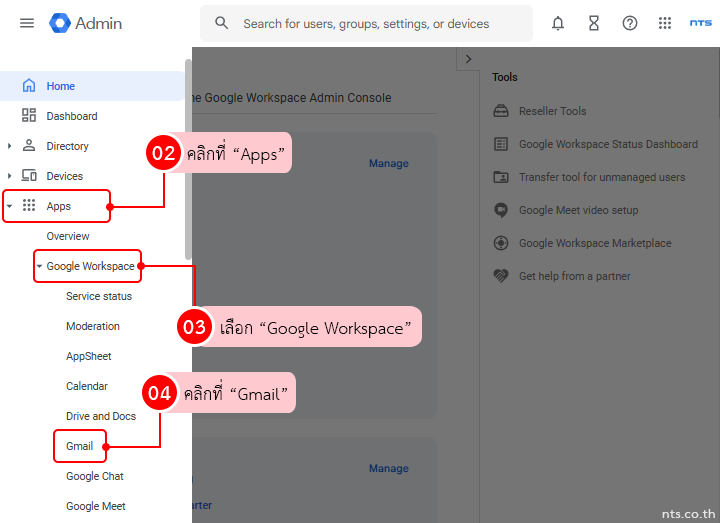The image size is (720, 523).
Task: Open the help question mark icon
Action: coord(630,23)
